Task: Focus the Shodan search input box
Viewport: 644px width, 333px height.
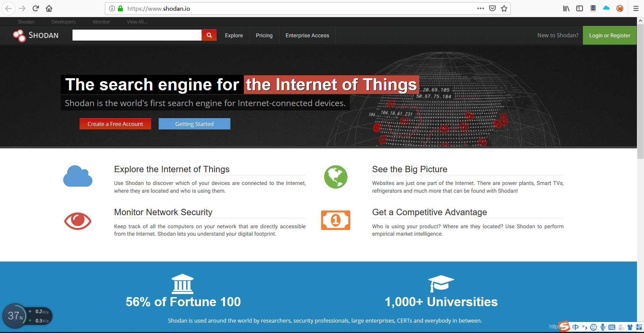Action: [137, 35]
